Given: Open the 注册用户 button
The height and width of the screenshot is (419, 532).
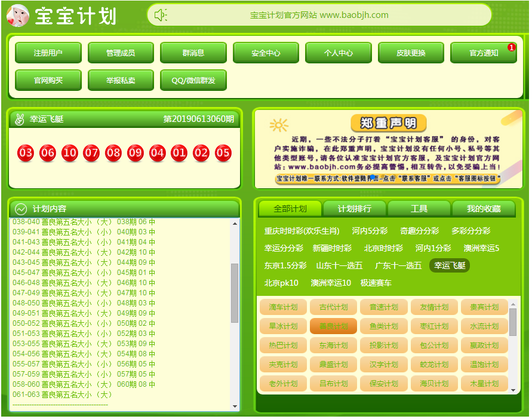Looking at the screenshot, I should [48, 53].
